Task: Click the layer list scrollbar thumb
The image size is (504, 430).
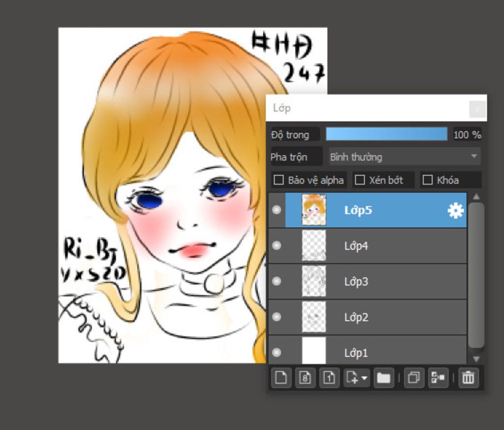Action: (476, 275)
